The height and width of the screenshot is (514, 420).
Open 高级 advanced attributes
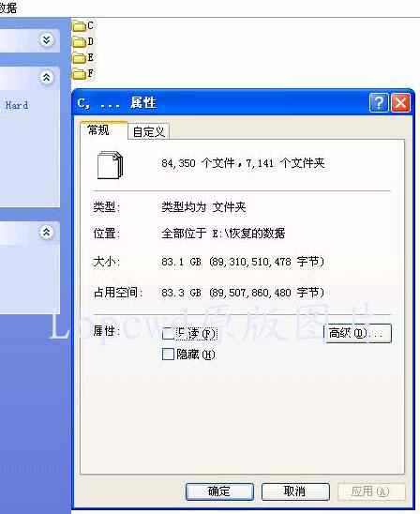point(357,333)
